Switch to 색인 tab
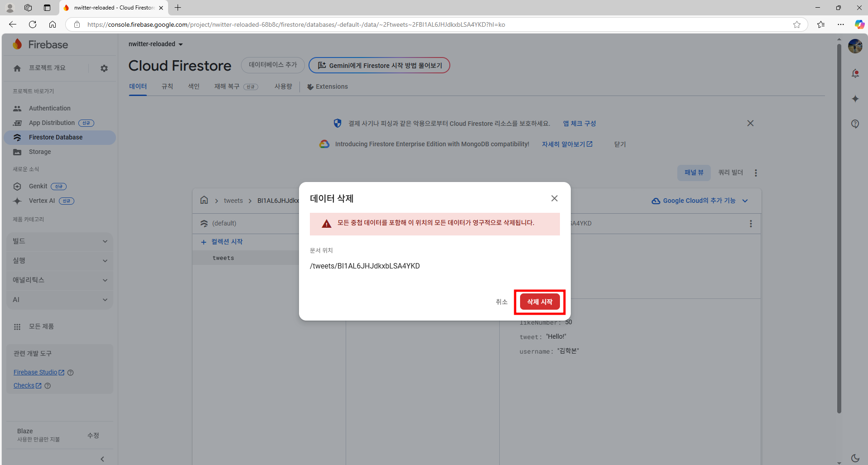This screenshot has width=868, height=465. coord(194,86)
